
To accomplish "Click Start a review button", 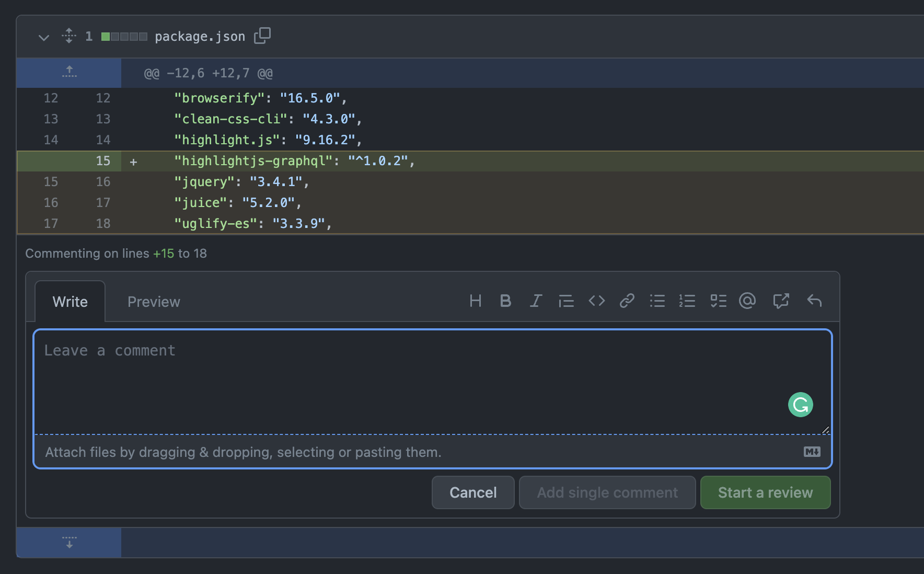I will (765, 492).
